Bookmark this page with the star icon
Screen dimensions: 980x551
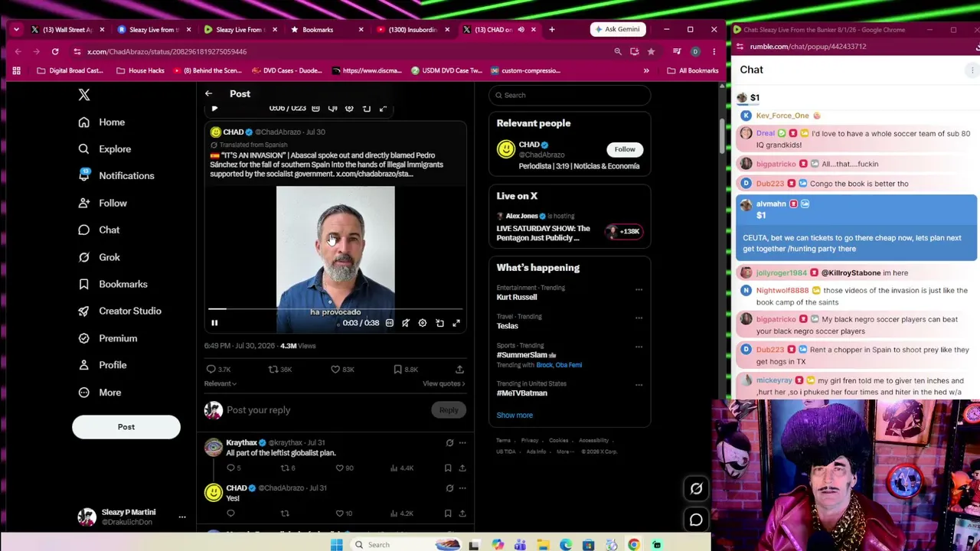click(x=651, y=51)
